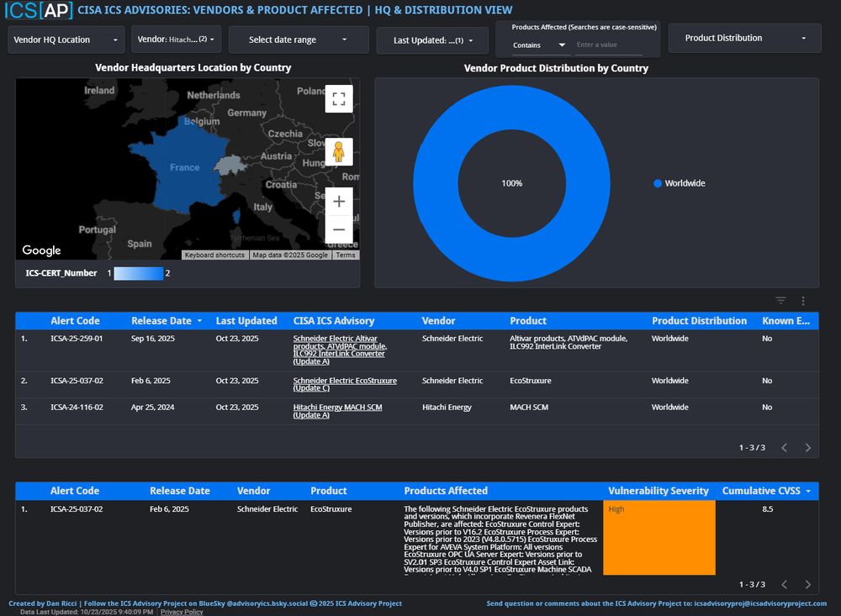Click the Alert Code header in advisory table
Viewport: 841px width, 616px height.
(75, 320)
